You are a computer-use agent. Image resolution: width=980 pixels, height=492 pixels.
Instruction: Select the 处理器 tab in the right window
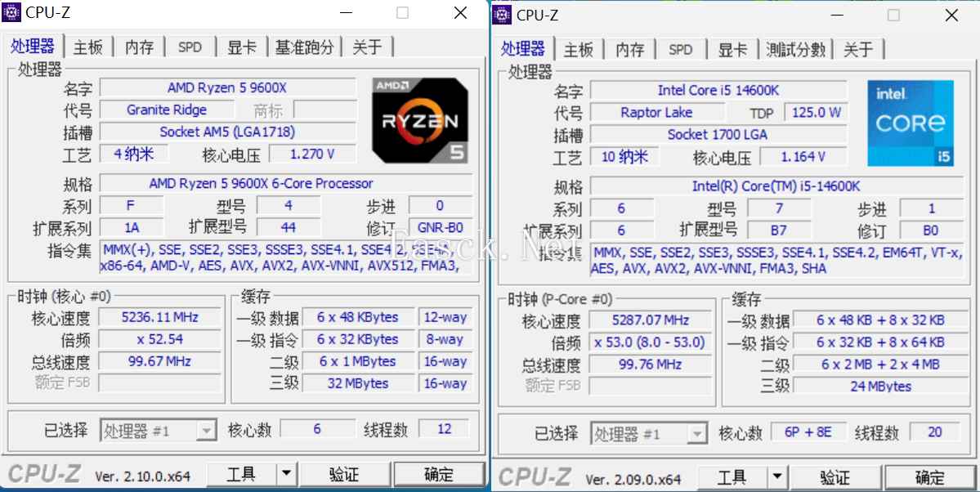click(523, 49)
